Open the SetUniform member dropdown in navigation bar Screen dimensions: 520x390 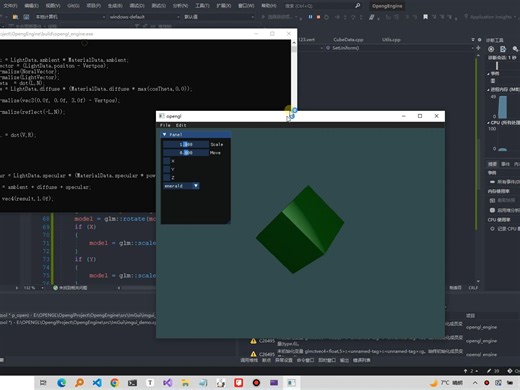pyautogui.click(x=399, y=48)
